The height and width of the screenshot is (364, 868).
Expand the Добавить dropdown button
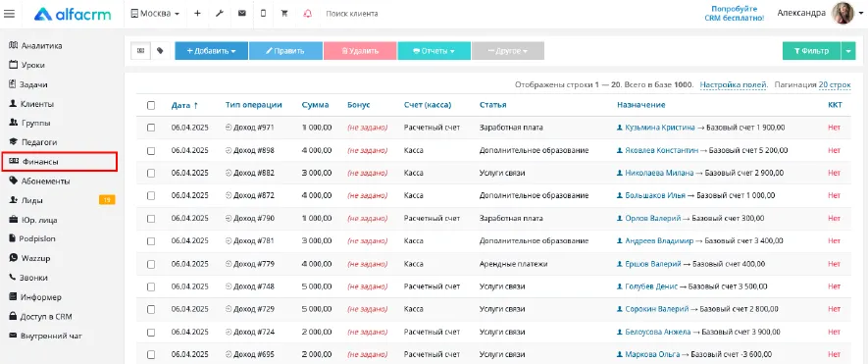tap(211, 51)
